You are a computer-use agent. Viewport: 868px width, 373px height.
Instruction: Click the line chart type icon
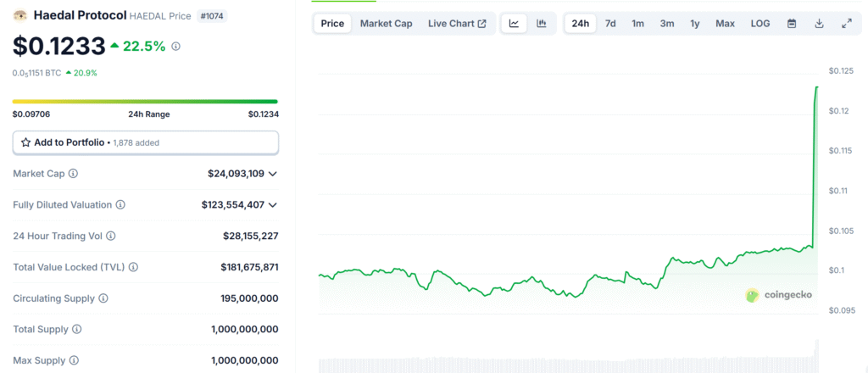coord(514,24)
